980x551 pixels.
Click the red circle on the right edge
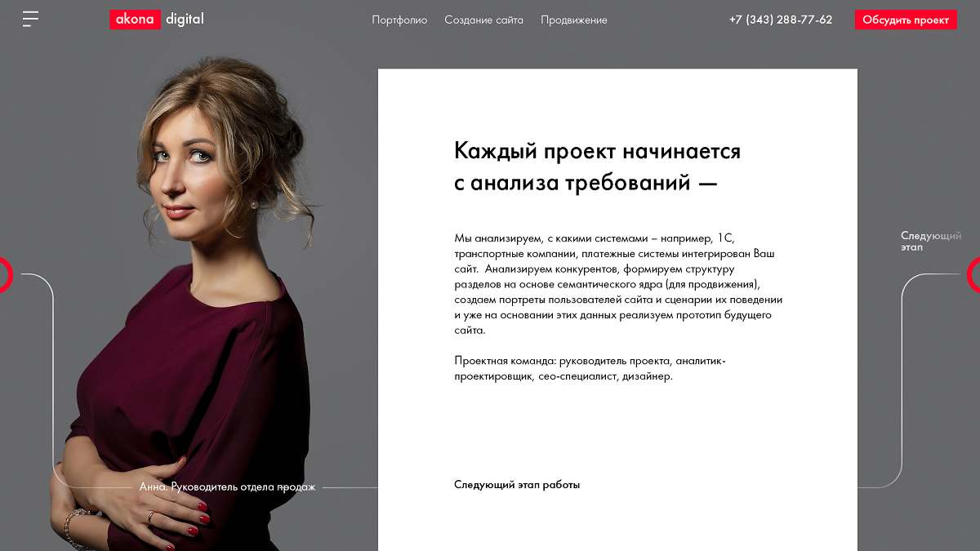(974, 274)
